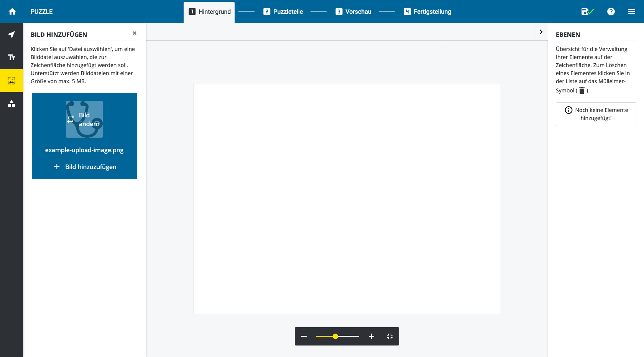Click the zoom slider handle

(x=335, y=336)
